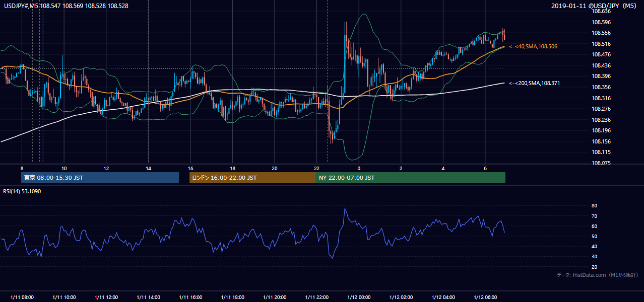Click hour label 22 under price chart
Screen dimensions: 644x302
click(316, 168)
